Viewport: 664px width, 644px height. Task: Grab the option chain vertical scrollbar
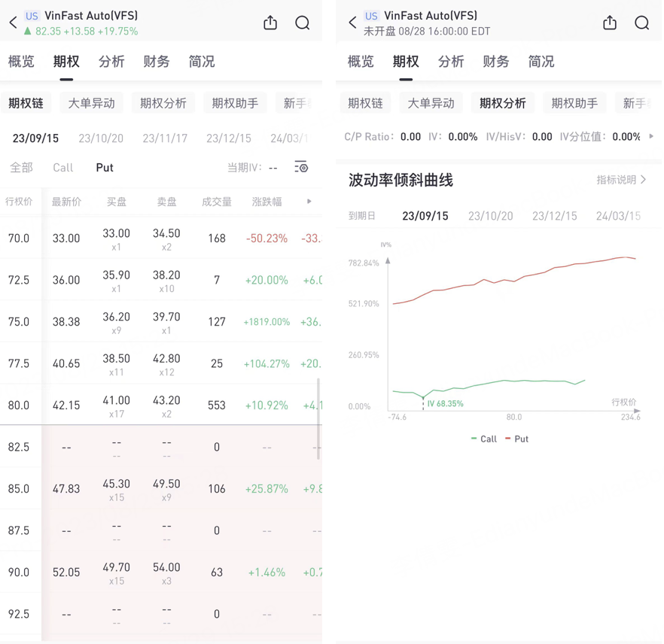coord(318,419)
